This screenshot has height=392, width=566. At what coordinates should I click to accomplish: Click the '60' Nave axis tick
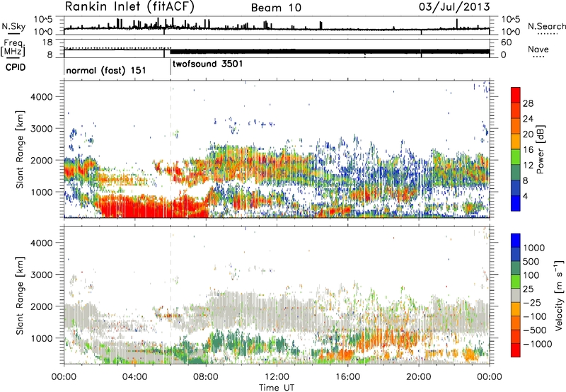coord(506,42)
